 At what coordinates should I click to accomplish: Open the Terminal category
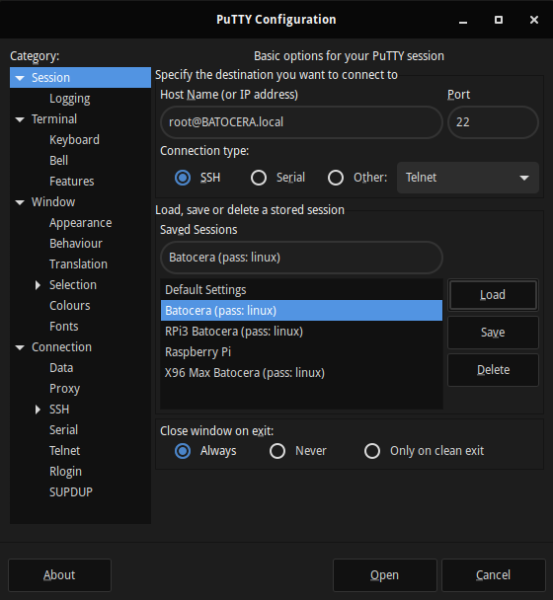click(54, 119)
